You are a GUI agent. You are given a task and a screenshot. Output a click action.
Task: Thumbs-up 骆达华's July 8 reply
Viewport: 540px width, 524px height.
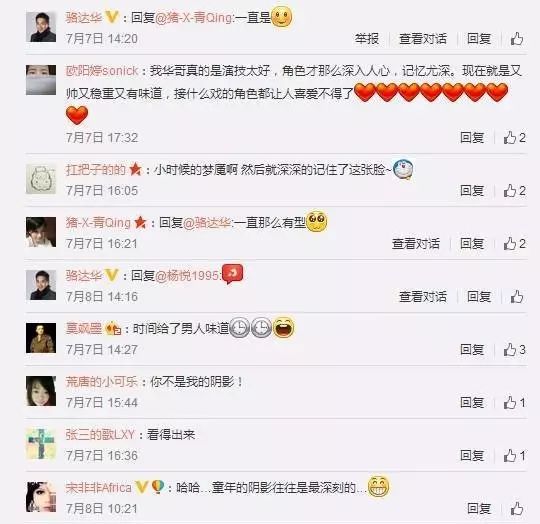coord(517,296)
